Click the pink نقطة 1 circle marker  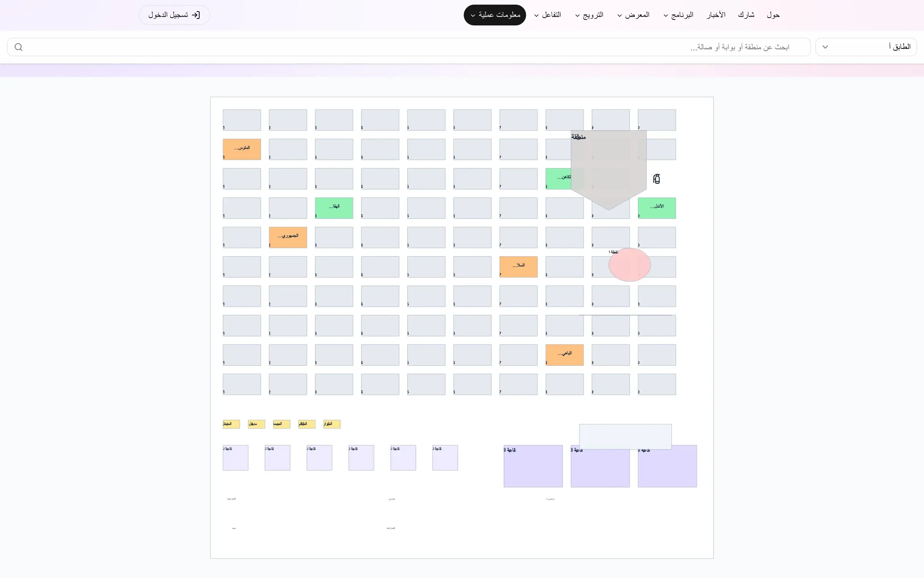(x=629, y=265)
